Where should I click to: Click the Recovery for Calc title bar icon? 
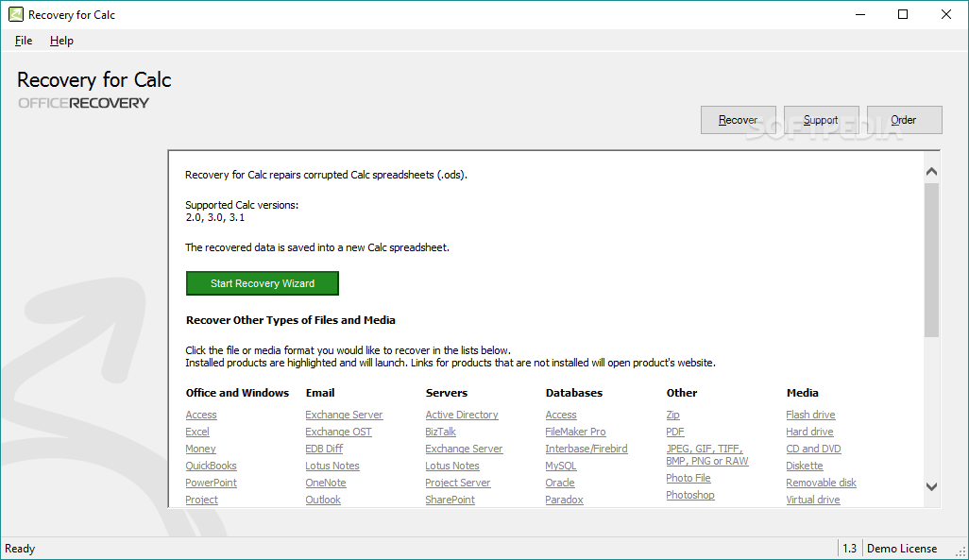15,14
